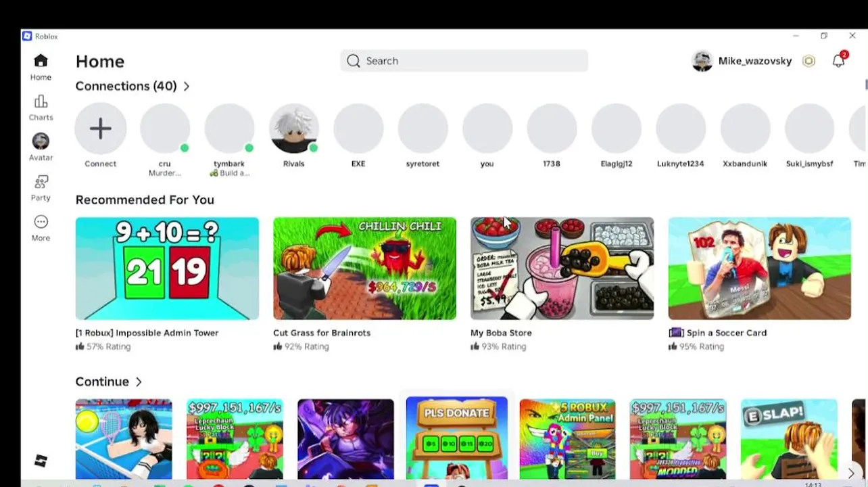
Task: Open the notifications bell
Action: point(839,61)
